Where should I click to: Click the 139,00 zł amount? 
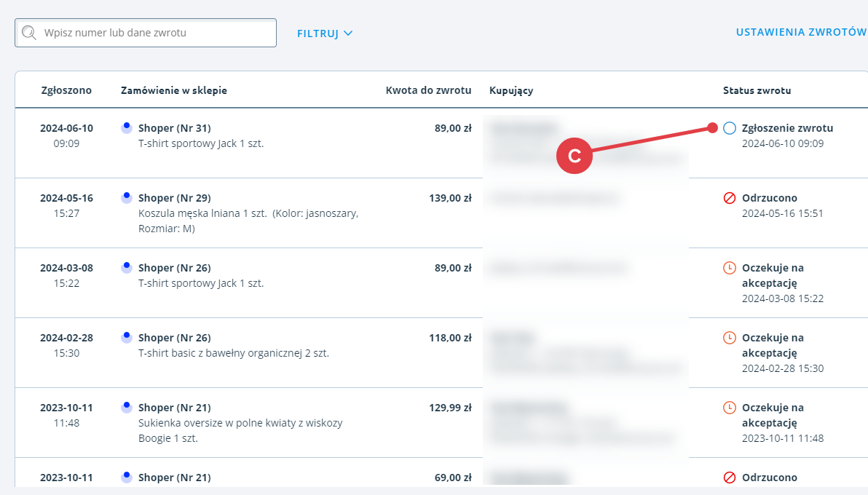coord(450,198)
